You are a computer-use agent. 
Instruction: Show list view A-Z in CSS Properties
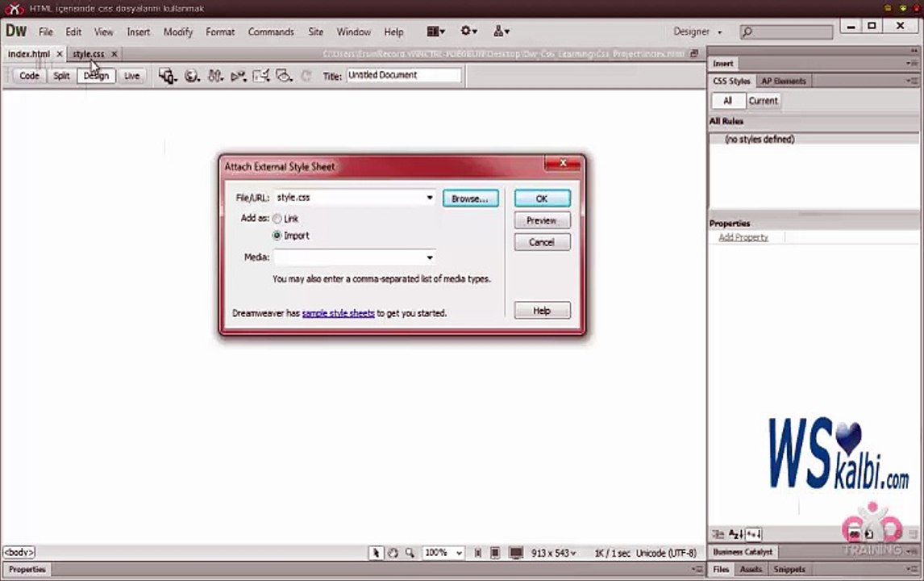[735, 534]
